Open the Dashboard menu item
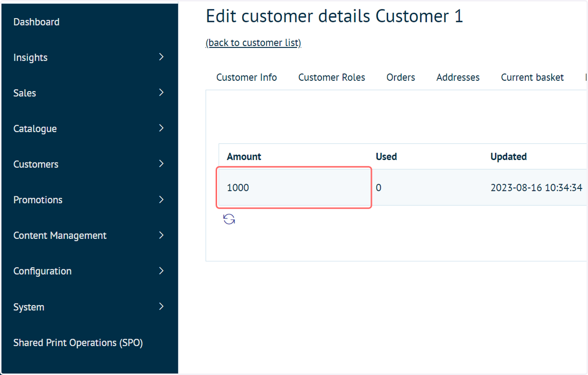588x375 pixels. click(x=36, y=22)
